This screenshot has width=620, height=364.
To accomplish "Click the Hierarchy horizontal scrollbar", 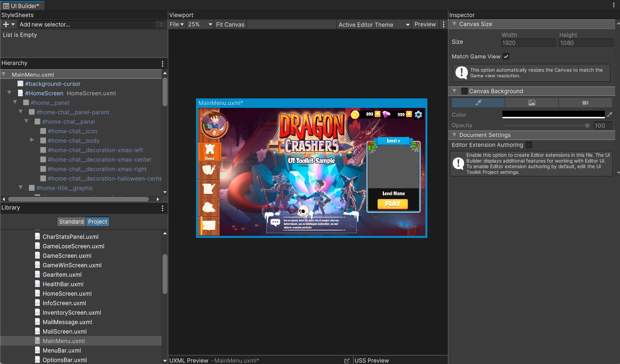I will tap(78, 199).
